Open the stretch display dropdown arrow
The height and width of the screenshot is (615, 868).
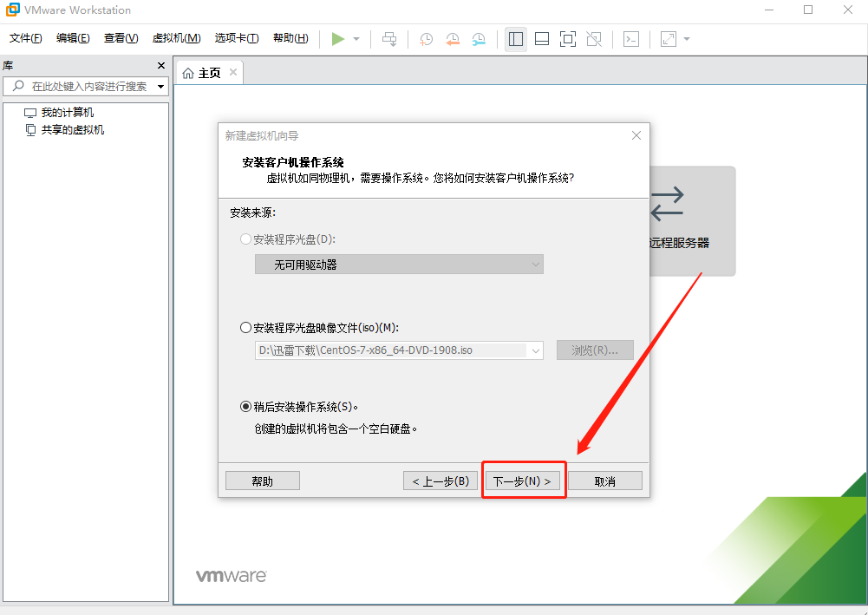click(687, 39)
